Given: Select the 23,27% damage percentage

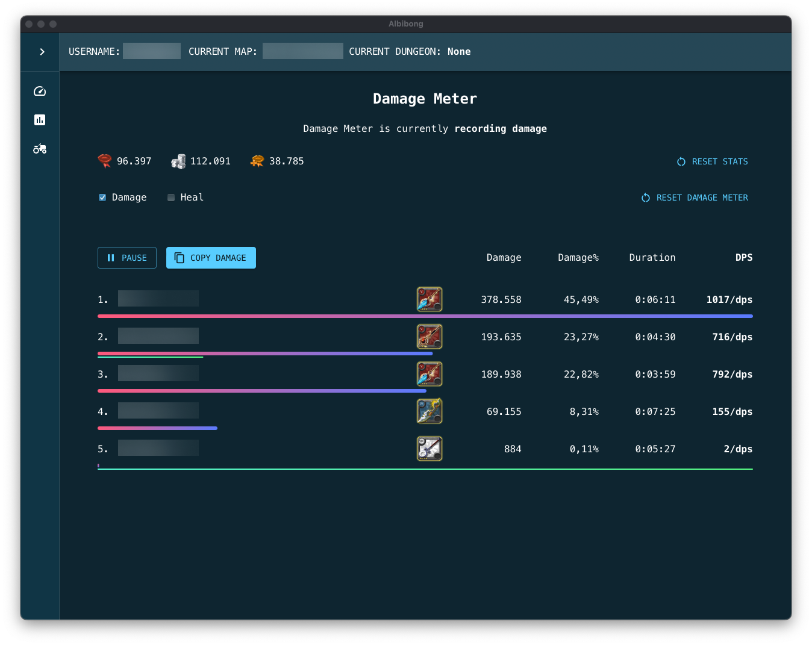Looking at the screenshot, I should 581,337.
